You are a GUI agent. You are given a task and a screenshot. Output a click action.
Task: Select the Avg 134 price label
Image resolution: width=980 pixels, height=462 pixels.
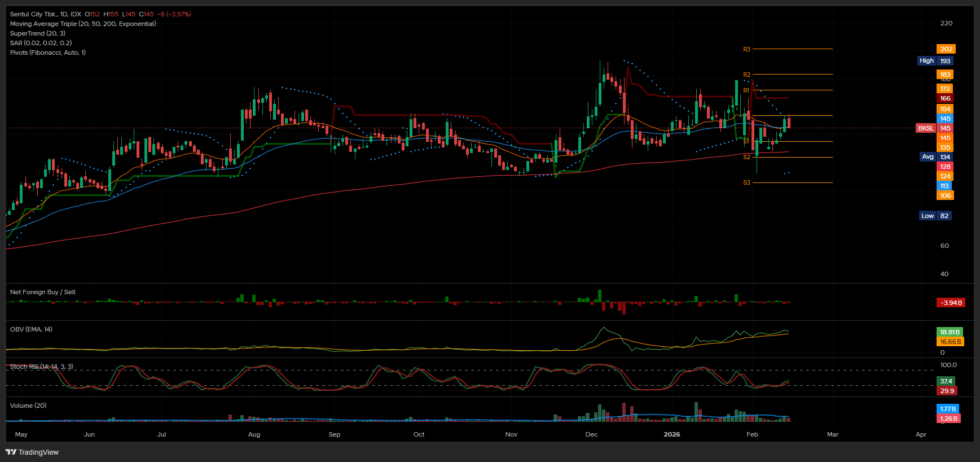935,157
